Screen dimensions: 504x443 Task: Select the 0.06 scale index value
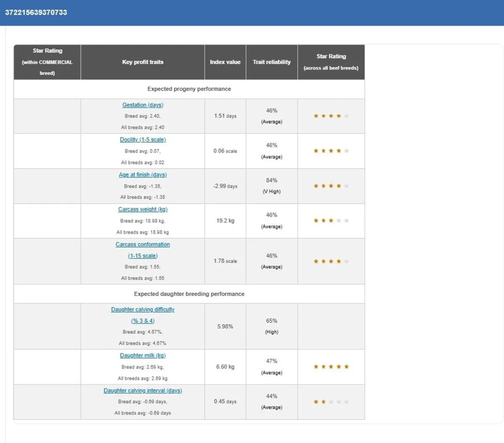(225, 151)
